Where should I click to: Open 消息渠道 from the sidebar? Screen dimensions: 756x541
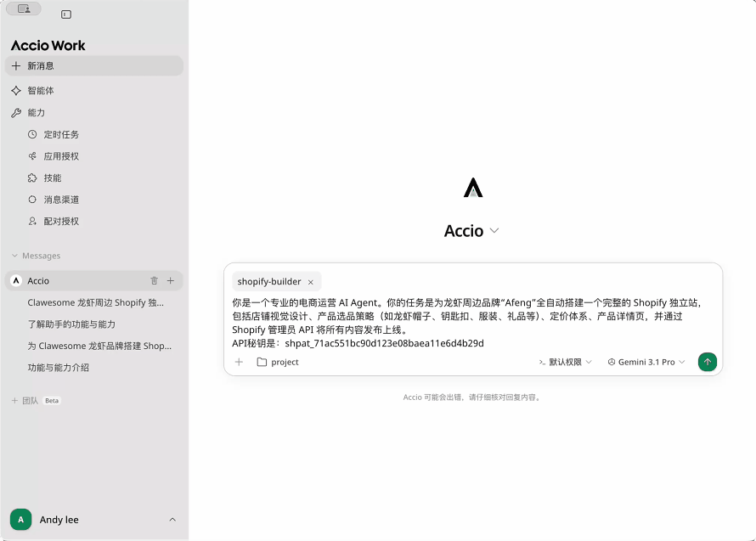(x=31, y=200)
